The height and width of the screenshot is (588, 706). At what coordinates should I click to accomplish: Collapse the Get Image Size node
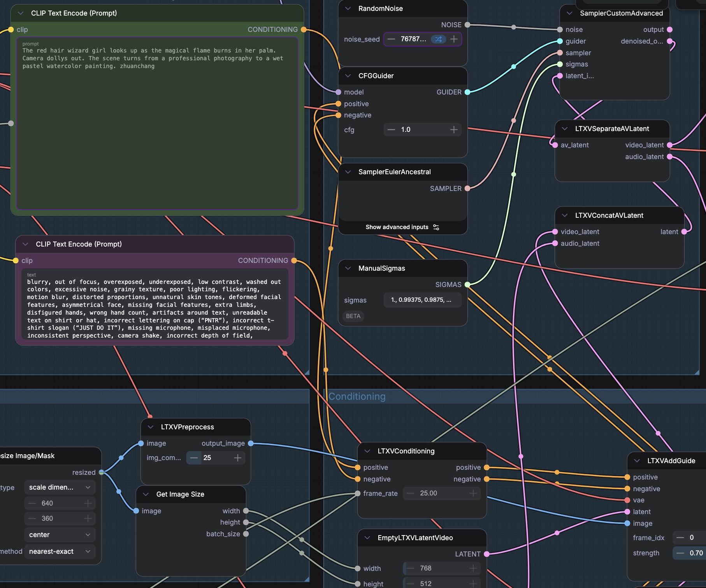(x=146, y=494)
